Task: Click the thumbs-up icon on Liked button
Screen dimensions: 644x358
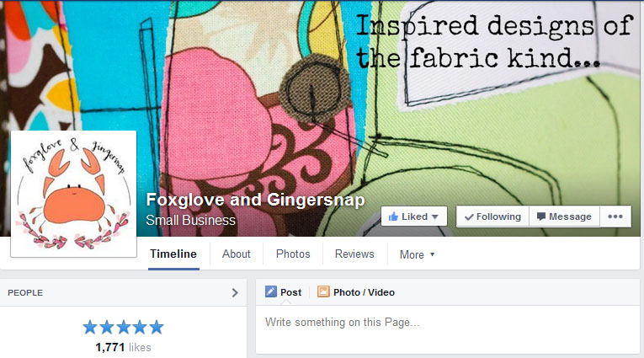Action: [x=393, y=216]
